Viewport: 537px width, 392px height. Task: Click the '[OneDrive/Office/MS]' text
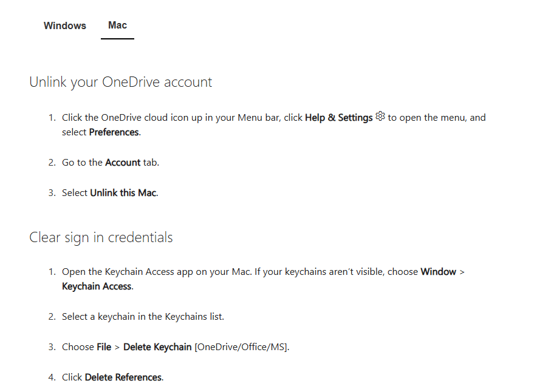pos(241,347)
